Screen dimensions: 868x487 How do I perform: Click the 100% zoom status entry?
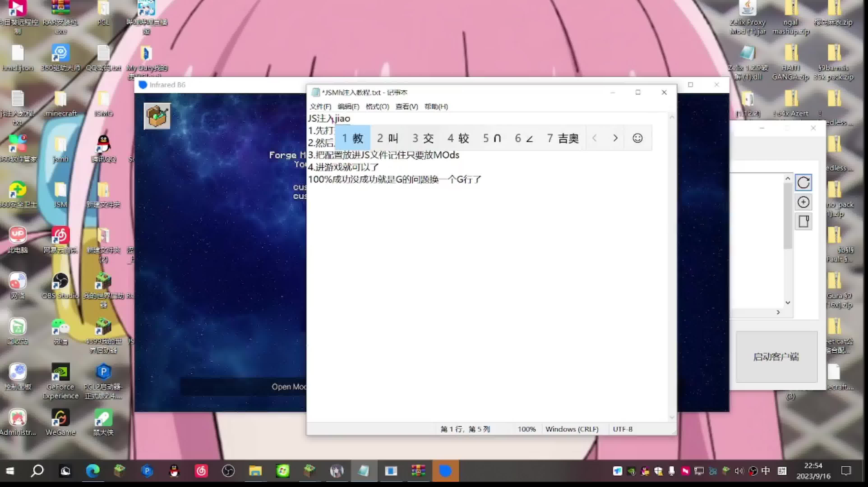[526, 429]
